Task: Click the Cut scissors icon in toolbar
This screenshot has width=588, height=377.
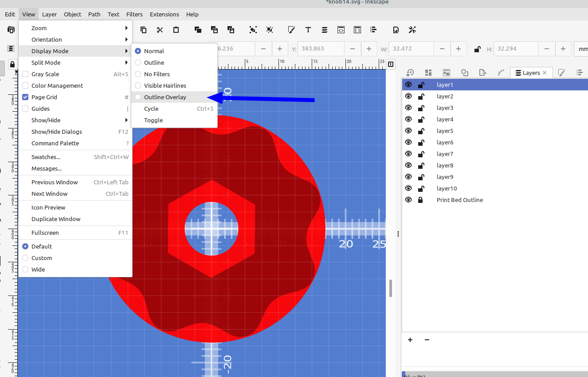Action: [160, 30]
